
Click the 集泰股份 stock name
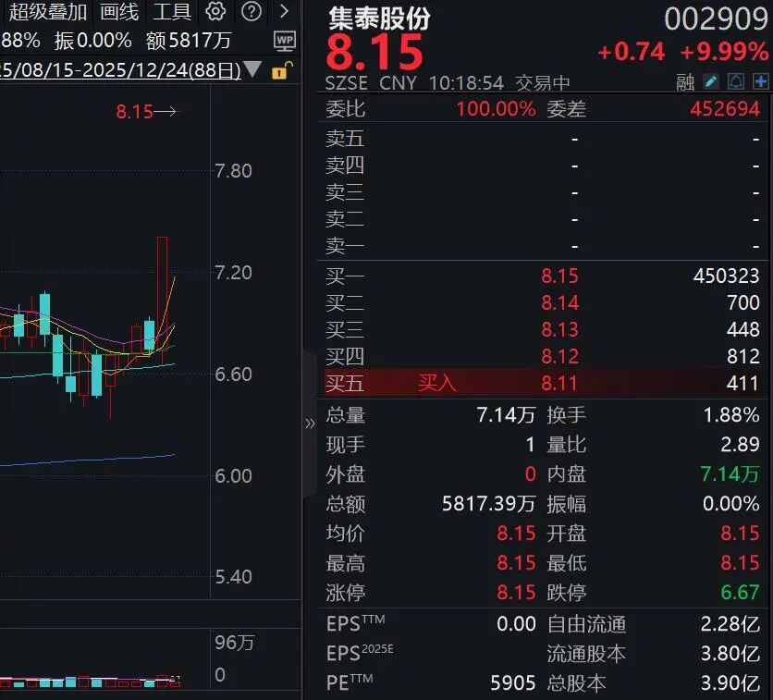[379, 18]
